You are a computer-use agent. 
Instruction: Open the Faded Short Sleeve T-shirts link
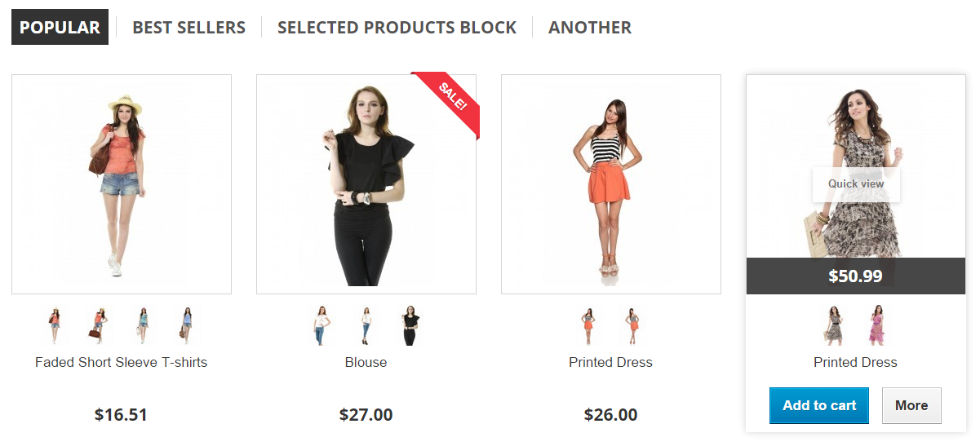click(x=121, y=362)
